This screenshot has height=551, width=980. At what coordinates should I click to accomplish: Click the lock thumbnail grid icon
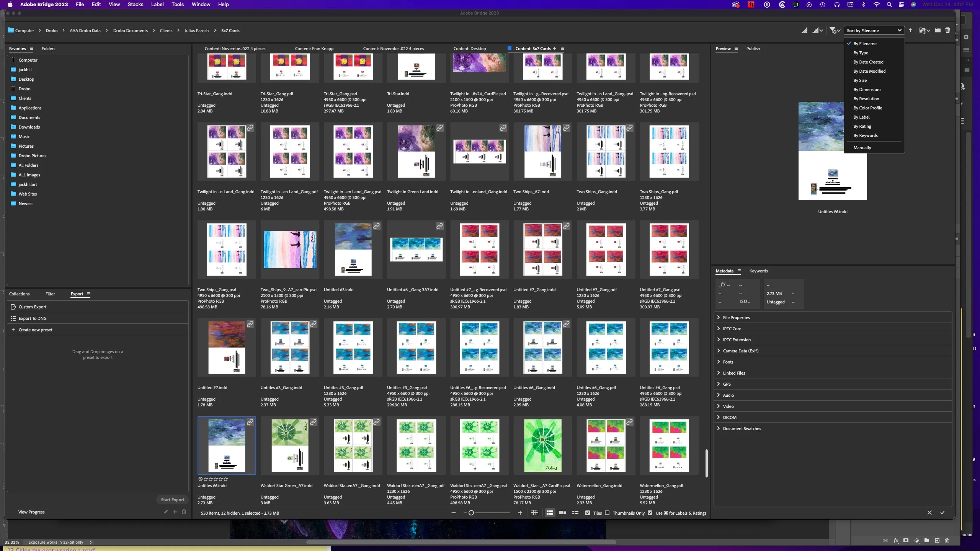coord(534,513)
